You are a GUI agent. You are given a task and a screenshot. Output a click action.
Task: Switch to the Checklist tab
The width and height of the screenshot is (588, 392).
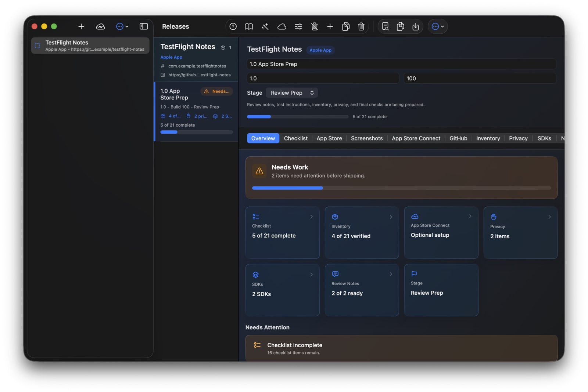coord(296,138)
